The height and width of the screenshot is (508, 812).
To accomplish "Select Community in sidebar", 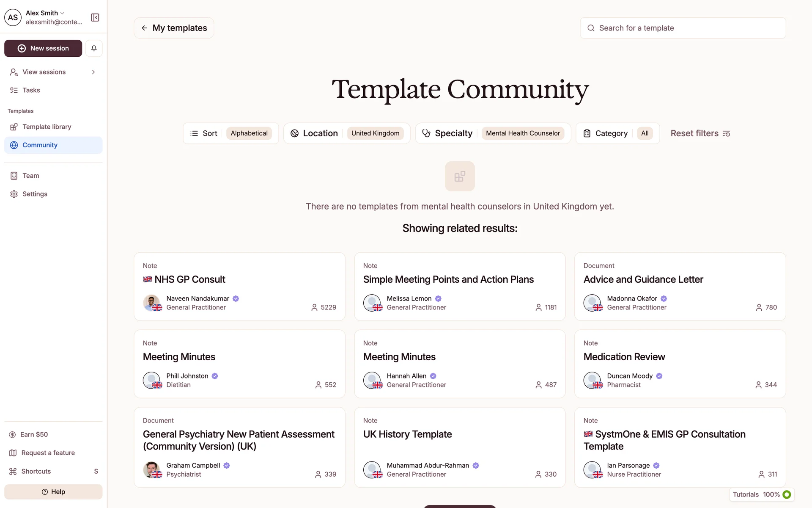I will click(x=40, y=145).
